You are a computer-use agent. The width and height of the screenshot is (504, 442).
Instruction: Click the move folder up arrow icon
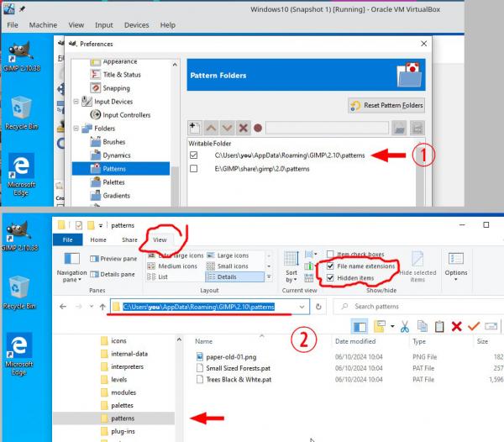coord(211,128)
